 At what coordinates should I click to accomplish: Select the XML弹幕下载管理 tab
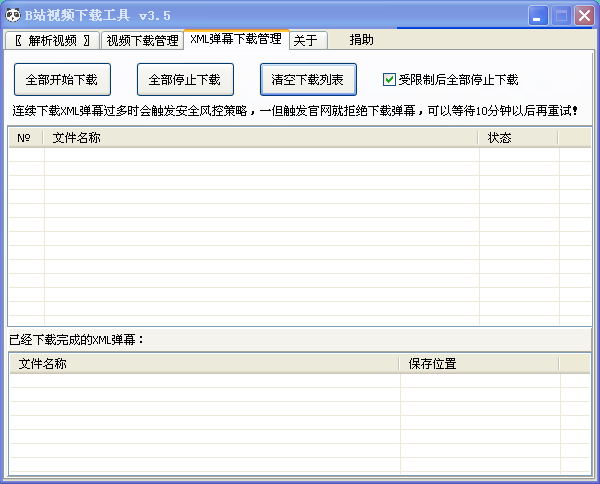pyautogui.click(x=236, y=39)
